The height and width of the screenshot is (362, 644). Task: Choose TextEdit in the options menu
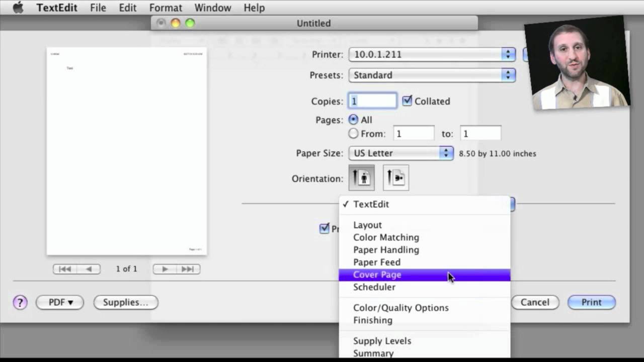[425, 204]
